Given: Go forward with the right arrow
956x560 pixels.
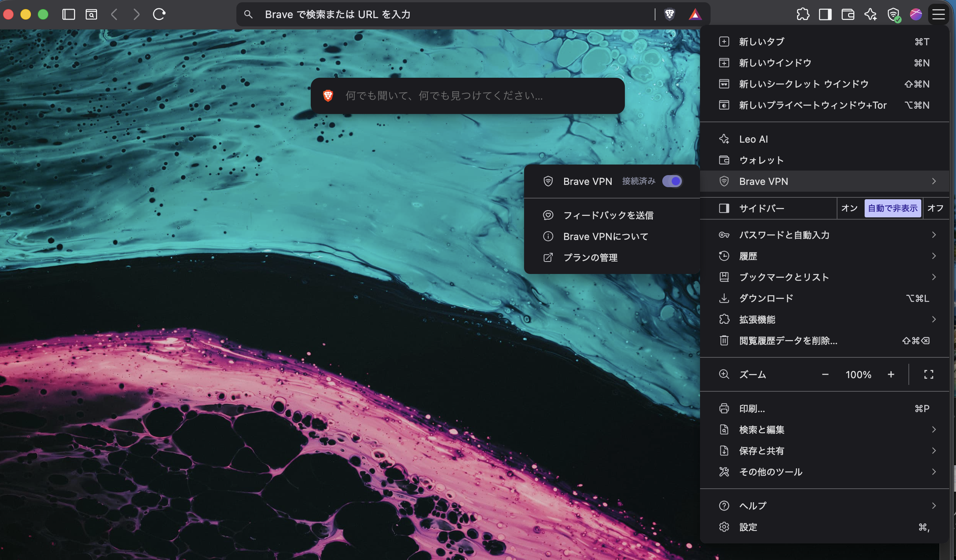Looking at the screenshot, I should (x=137, y=14).
